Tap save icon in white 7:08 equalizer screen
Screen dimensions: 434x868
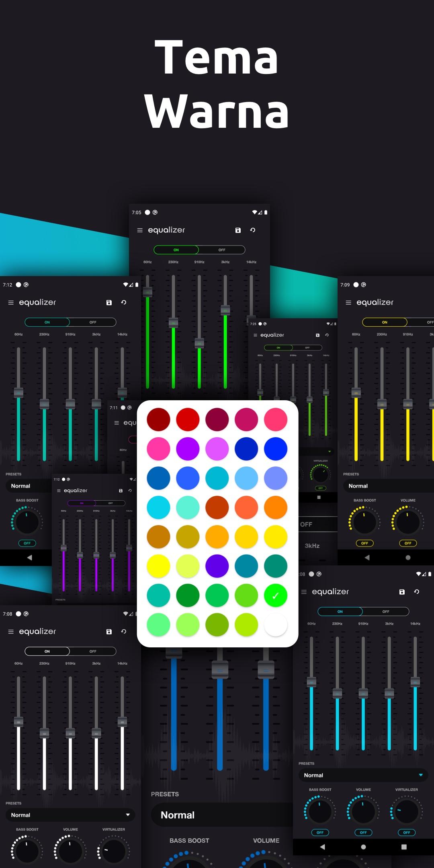click(109, 632)
